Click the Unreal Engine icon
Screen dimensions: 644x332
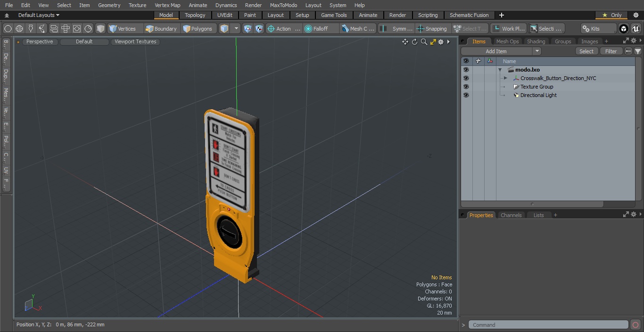click(x=636, y=29)
